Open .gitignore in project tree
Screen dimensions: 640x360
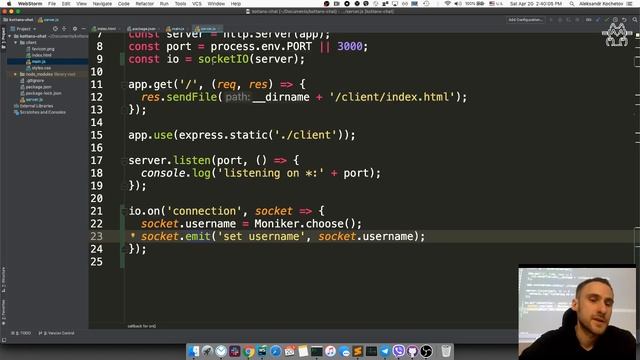click(x=32, y=80)
